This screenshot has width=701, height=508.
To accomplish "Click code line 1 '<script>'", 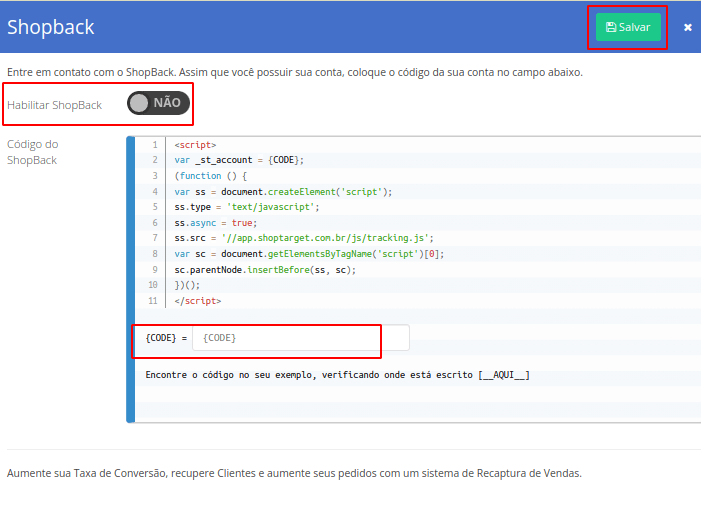I will click(x=195, y=145).
